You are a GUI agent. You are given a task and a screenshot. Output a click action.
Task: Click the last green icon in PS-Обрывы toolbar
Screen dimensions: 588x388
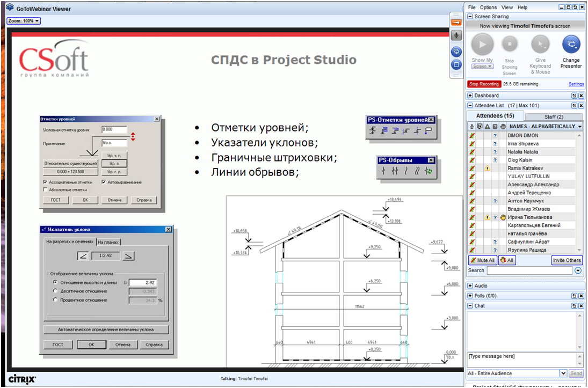[428, 171]
